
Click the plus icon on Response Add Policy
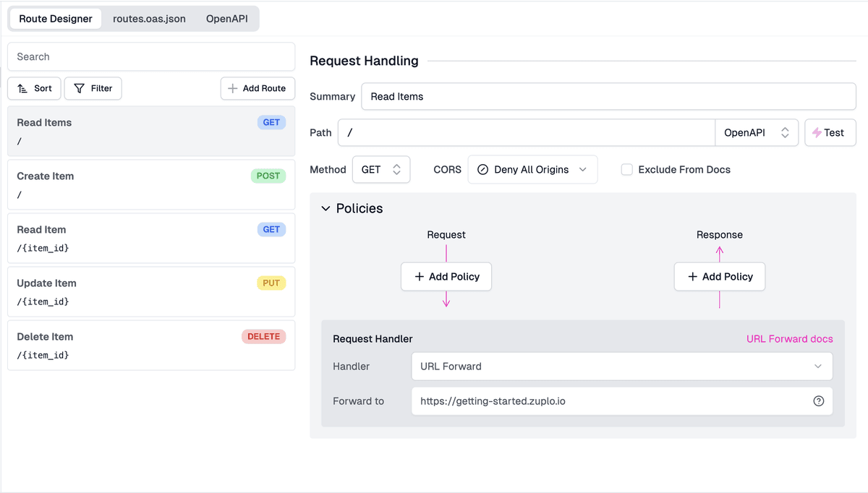[693, 277]
